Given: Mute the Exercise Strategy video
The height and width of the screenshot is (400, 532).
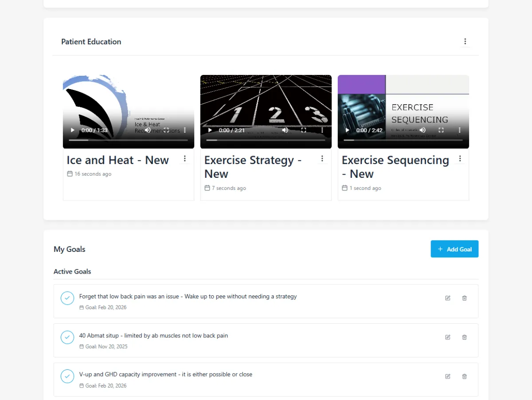Looking at the screenshot, I should [285, 130].
